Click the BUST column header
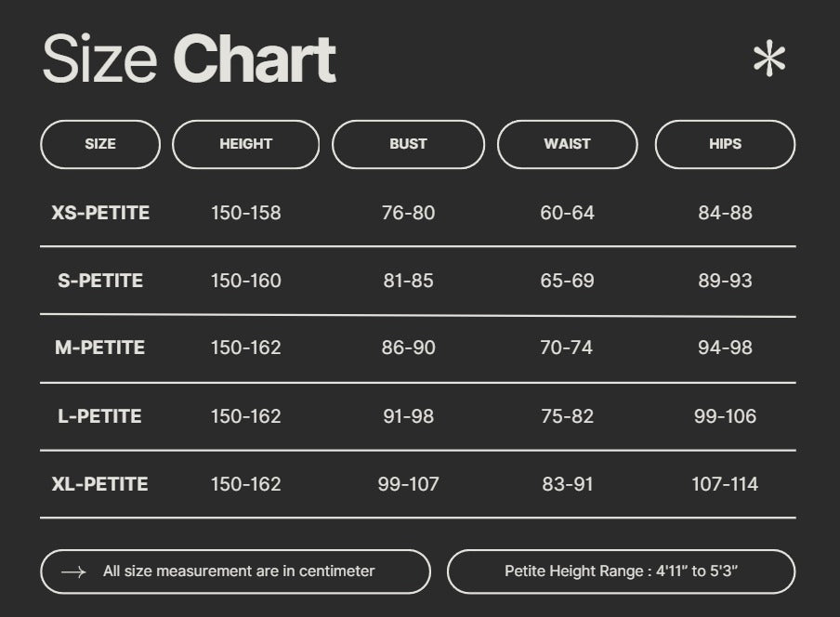 (408, 144)
